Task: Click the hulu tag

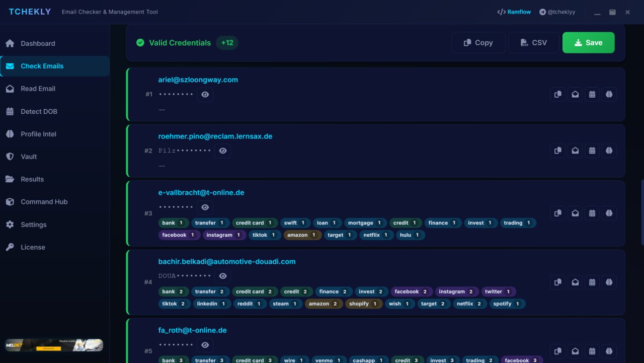Action: coord(411,235)
